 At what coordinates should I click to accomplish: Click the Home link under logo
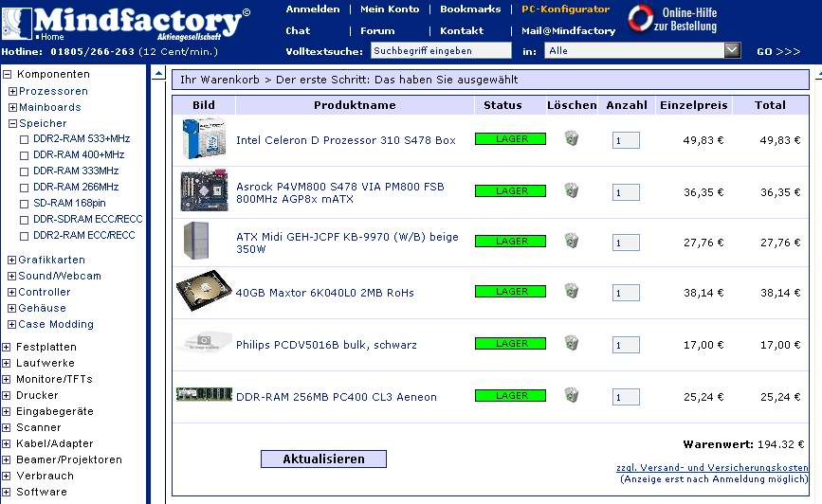(52, 37)
